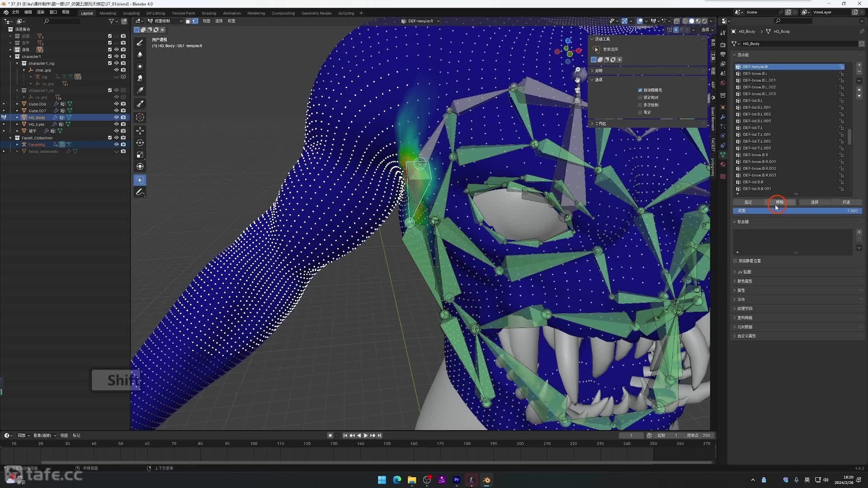Open the DEF-temple.R vertex group dropdown
The image size is (868, 488).
(x=420, y=21)
